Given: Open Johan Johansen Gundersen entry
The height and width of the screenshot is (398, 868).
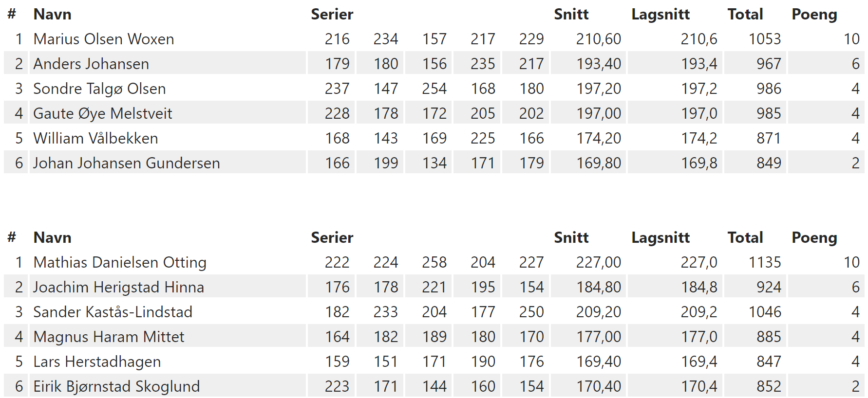Looking at the screenshot, I should pyautogui.click(x=127, y=163).
